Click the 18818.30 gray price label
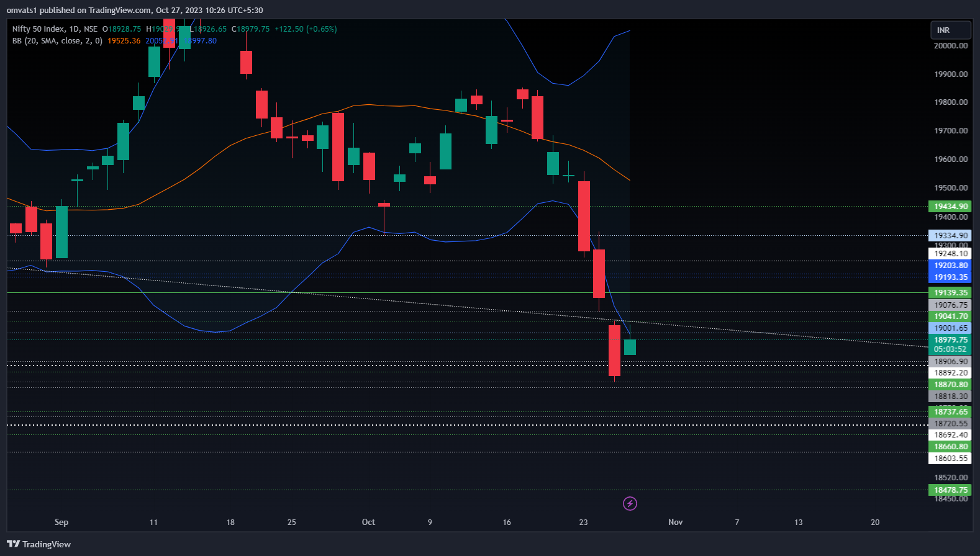The image size is (980, 556). tap(950, 397)
